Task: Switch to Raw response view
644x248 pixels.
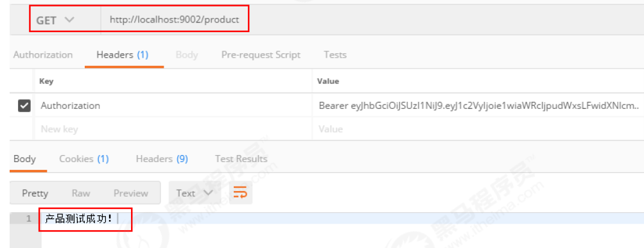Action: (81, 193)
